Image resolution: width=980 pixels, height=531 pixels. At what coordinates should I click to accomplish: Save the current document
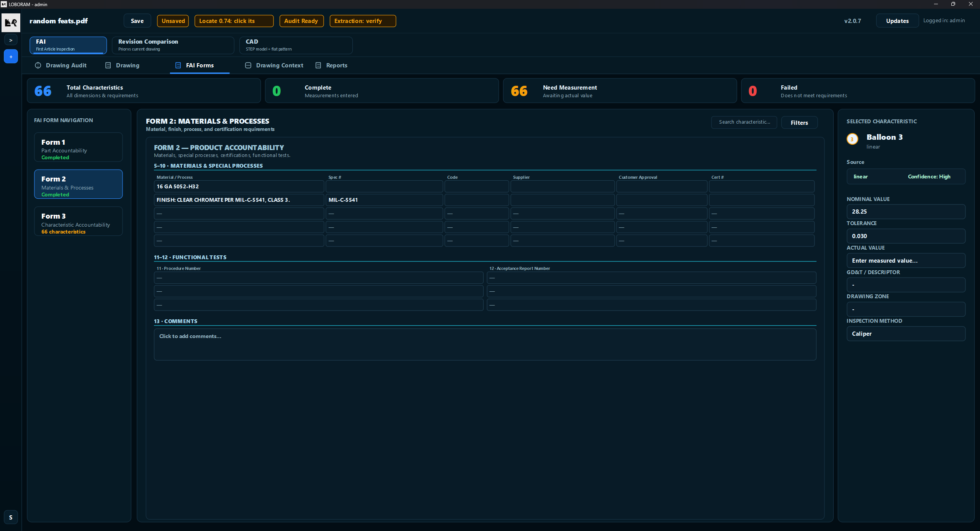click(137, 21)
